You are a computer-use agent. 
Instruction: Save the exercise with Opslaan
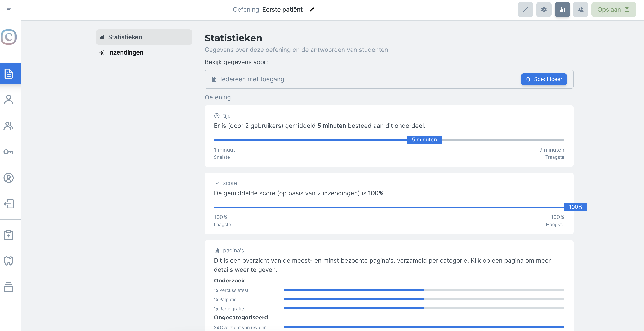tap(614, 10)
